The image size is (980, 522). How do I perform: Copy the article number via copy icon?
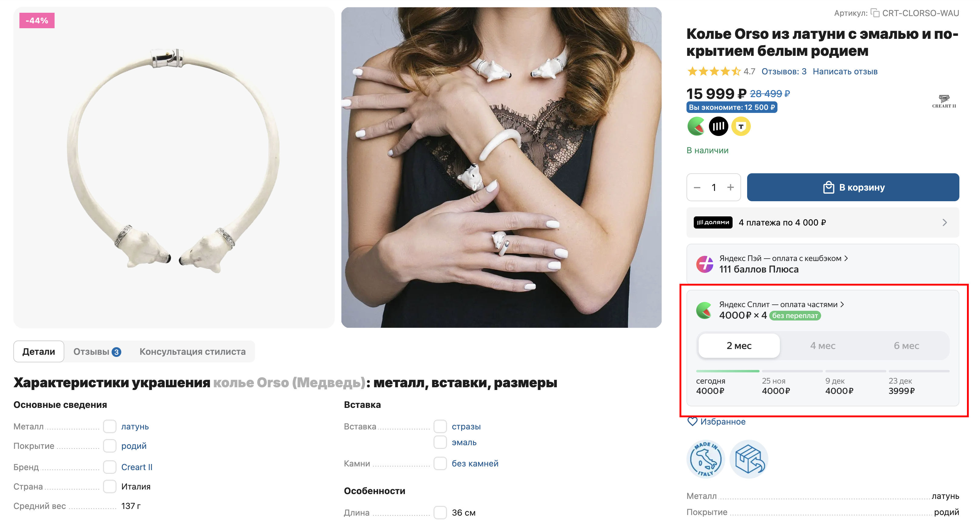click(874, 13)
